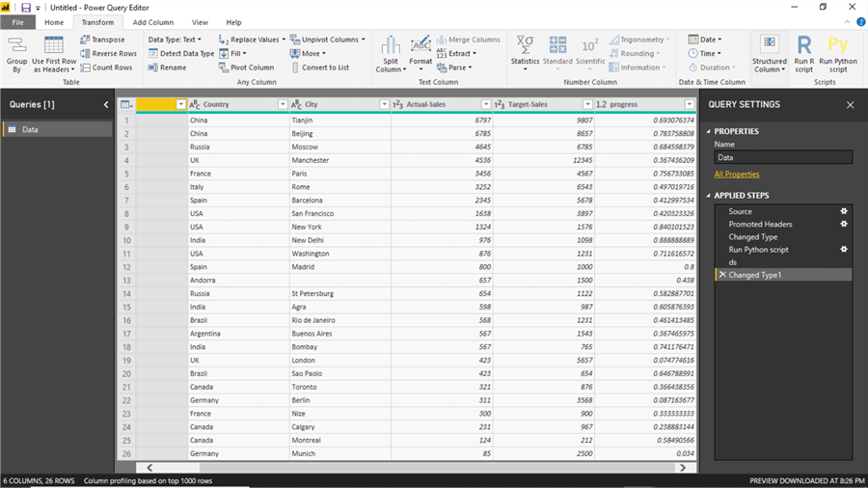The height and width of the screenshot is (488, 868).
Task: Select row number 13 in the grid
Action: tap(126, 280)
